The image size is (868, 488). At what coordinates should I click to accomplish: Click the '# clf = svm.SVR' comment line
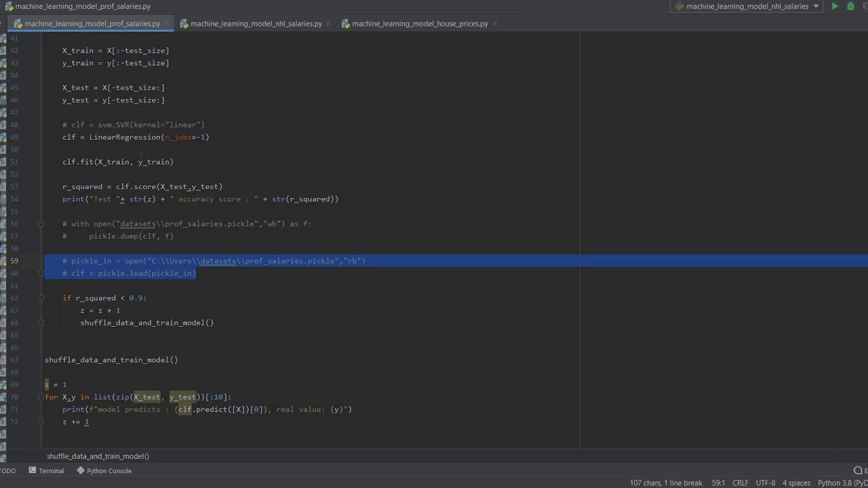click(134, 125)
